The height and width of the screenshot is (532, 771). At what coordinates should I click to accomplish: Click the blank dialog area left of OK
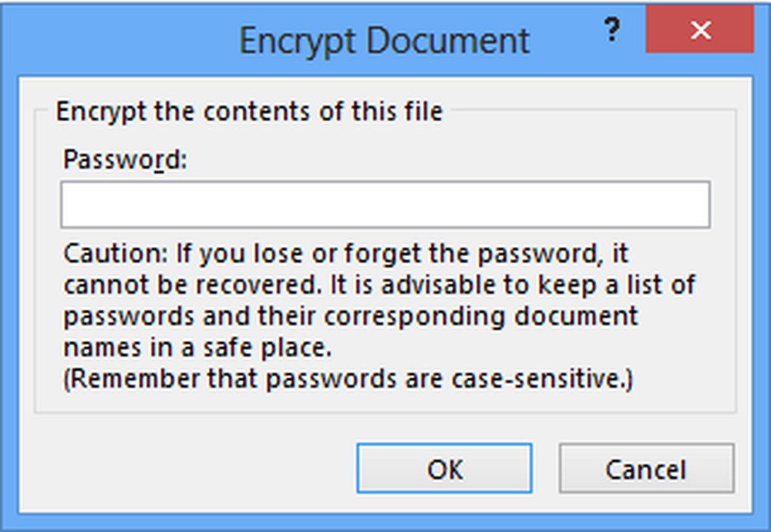pyautogui.click(x=193, y=468)
